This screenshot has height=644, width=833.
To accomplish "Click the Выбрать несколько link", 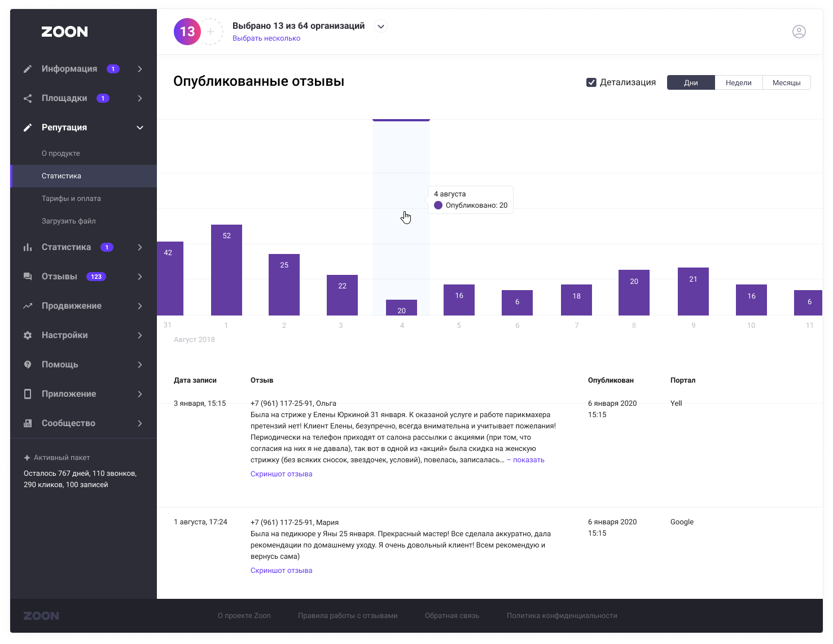I will coord(266,38).
